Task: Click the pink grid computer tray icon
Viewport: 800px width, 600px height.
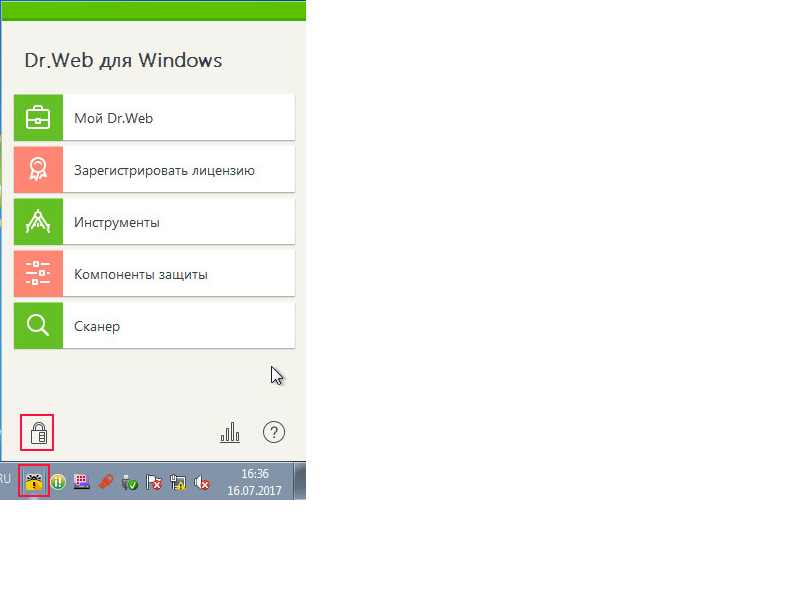Action: click(82, 481)
